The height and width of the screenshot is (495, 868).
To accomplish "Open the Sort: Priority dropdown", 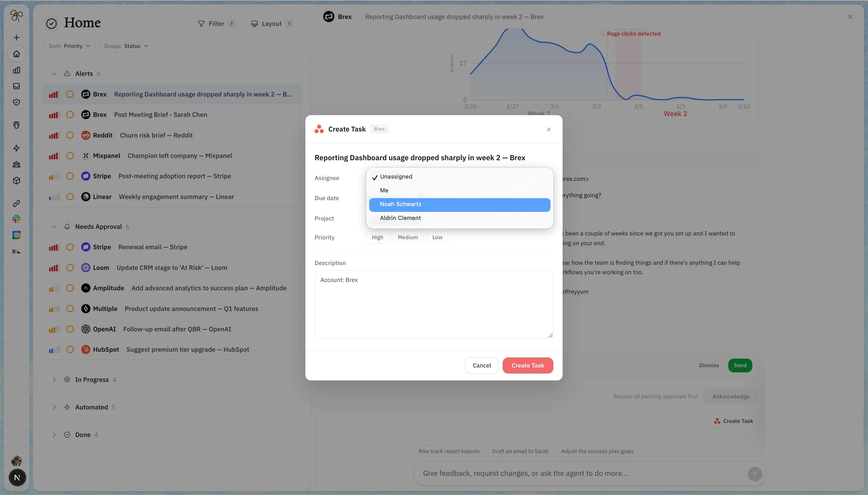I will (69, 46).
